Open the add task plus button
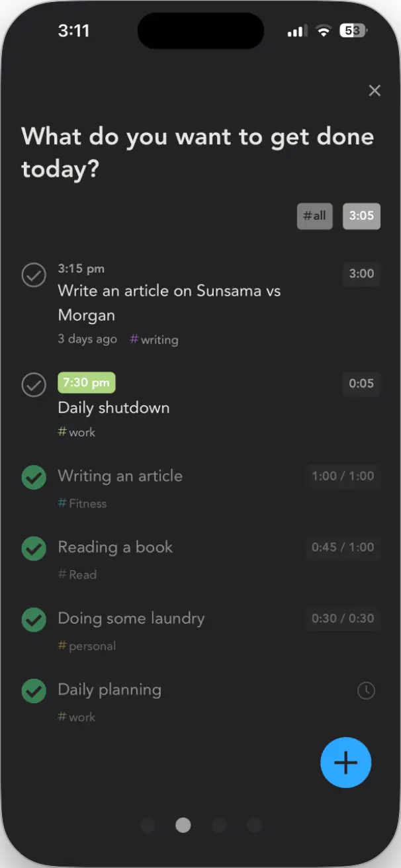Screen dimensions: 401x868 coord(345,762)
